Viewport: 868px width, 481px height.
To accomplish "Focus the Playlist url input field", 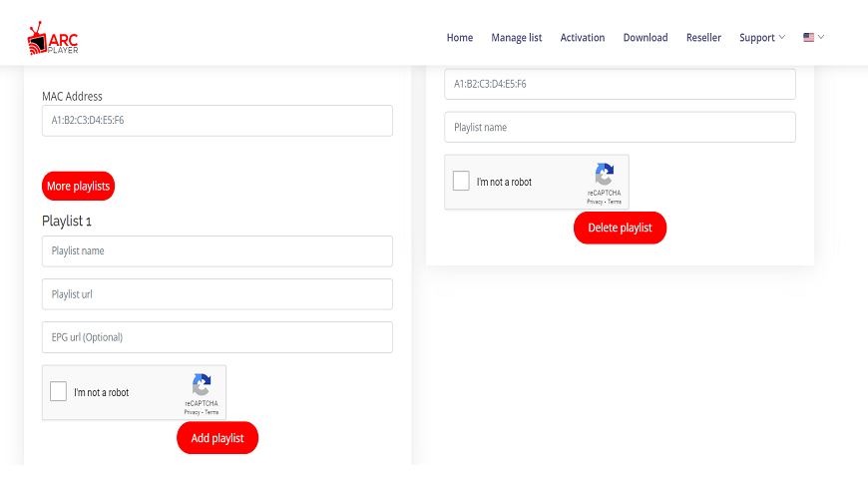I will tap(217, 294).
